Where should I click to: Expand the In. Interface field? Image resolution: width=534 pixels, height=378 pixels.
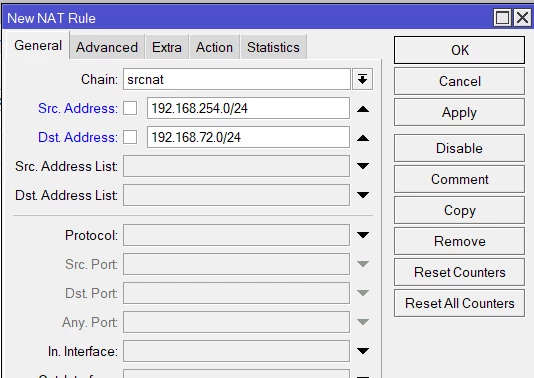363,351
